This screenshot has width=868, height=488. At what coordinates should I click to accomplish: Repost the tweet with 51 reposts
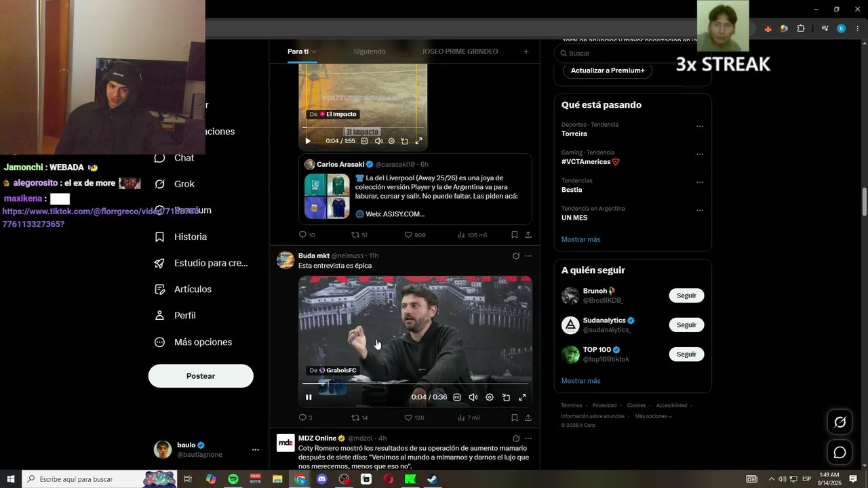(355, 235)
